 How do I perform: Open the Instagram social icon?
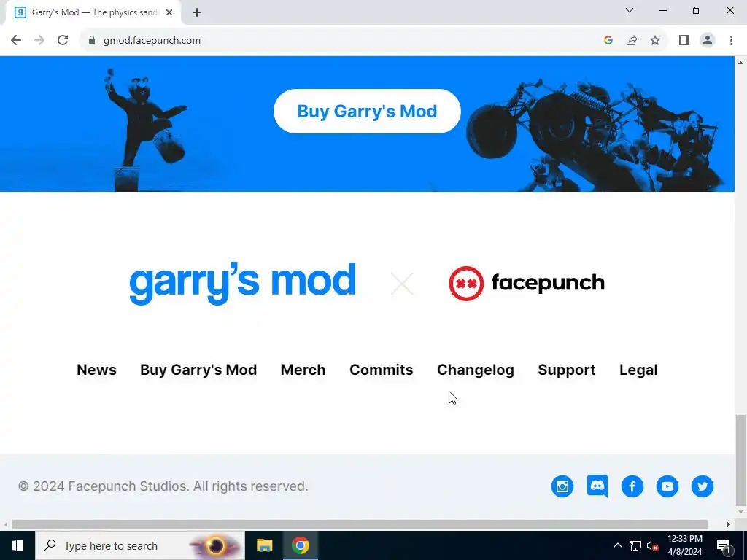click(562, 486)
